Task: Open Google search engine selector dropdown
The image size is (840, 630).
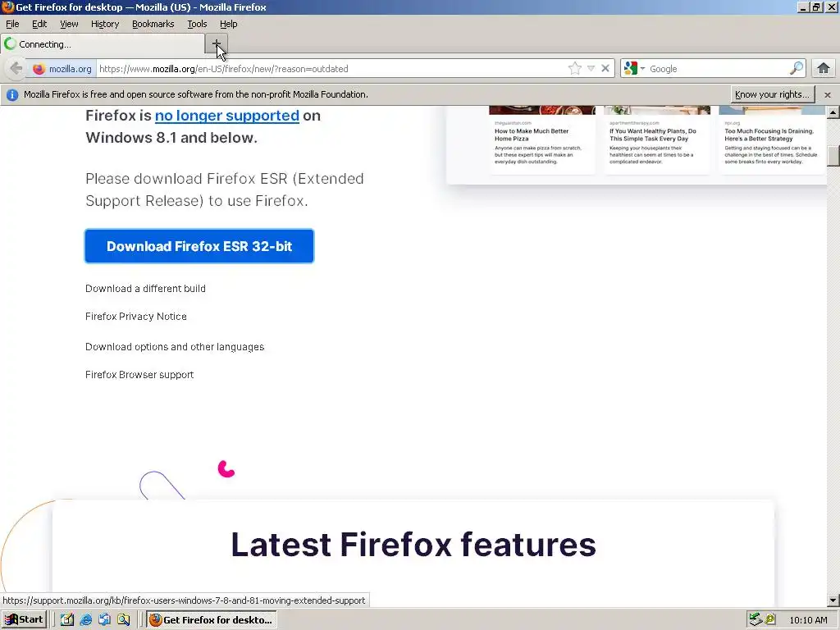Action: click(634, 69)
